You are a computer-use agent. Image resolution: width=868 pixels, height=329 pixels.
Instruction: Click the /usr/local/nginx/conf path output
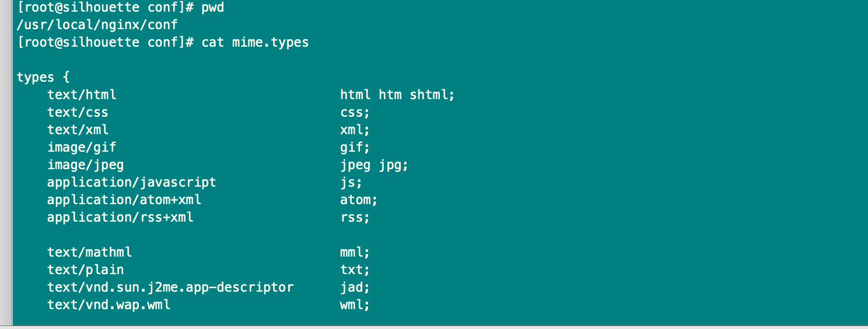[x=97, y=26]
